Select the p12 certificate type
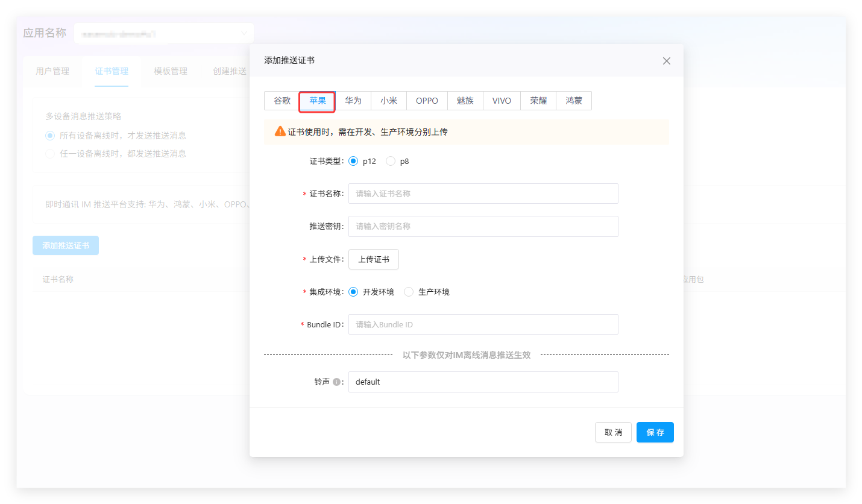The height and width of the screenshot is (504, 862). (x=353, y=162)
